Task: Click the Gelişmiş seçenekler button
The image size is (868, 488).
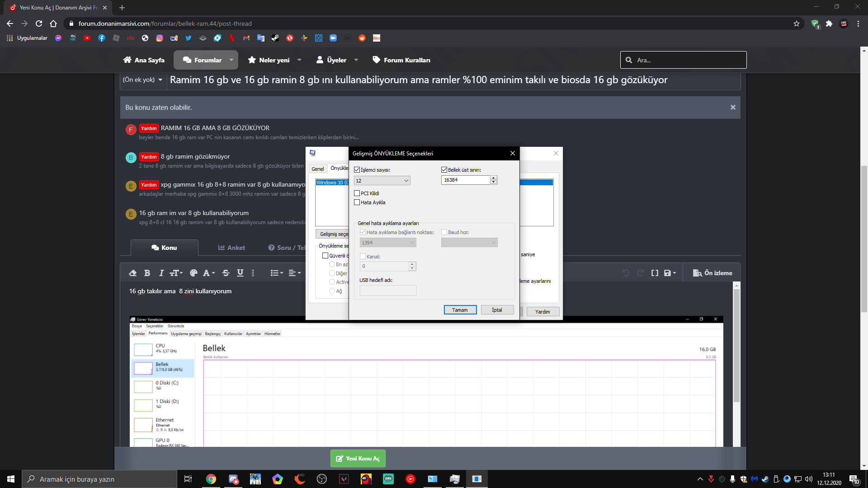Action: tap(332, 234)
